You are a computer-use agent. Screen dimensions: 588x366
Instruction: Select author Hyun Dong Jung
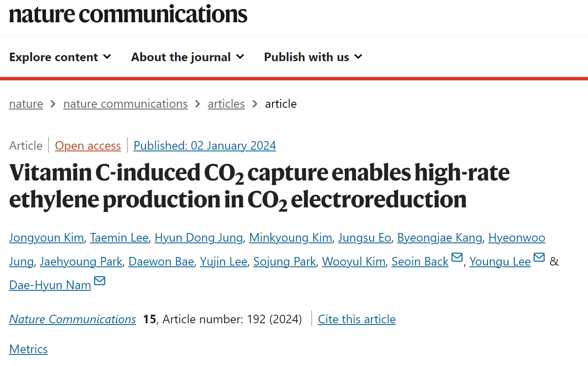199,238
